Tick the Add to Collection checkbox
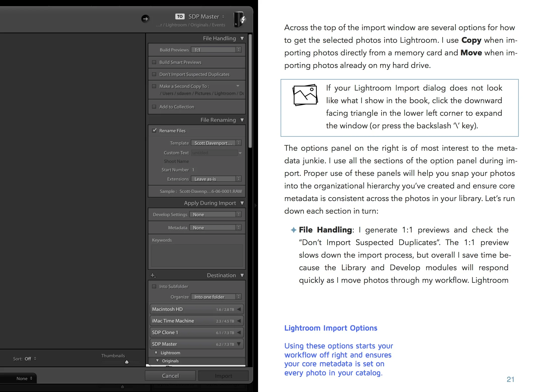 click(154, 107)
